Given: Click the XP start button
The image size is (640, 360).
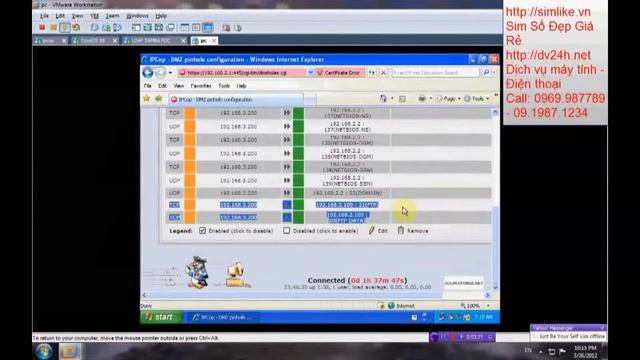Looking at the screenshot, I should coord(161,317).
